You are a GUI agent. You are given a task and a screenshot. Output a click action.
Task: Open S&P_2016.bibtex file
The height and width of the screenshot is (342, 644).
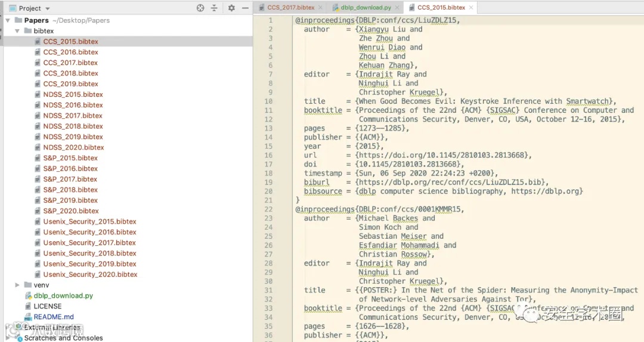click(x=70, y=168)
